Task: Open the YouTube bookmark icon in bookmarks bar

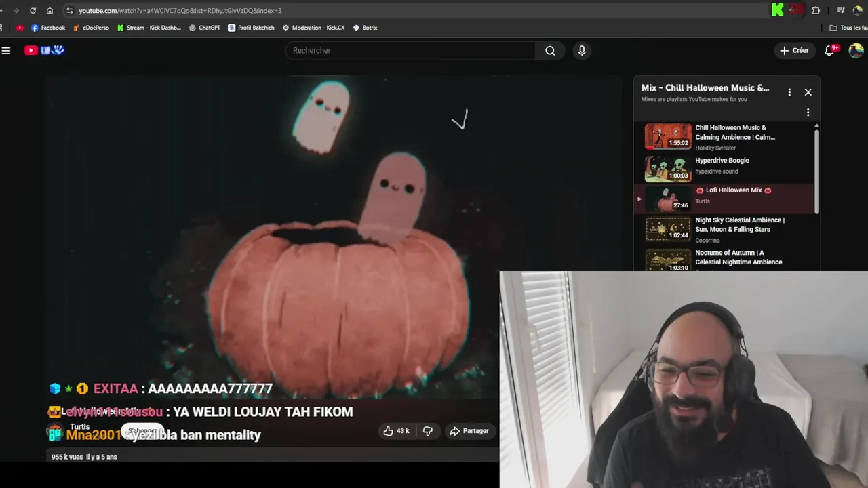Action: click(20, 28)
